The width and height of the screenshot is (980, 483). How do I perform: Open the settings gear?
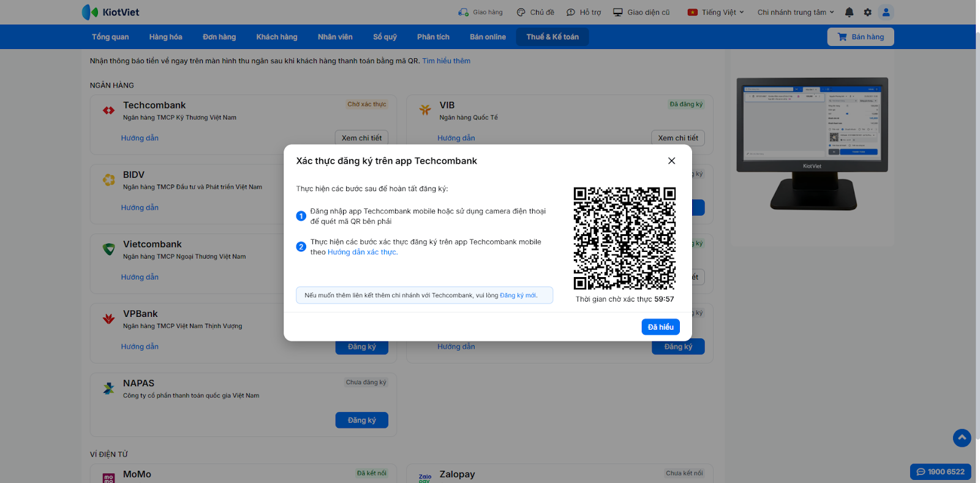(867, 12)
